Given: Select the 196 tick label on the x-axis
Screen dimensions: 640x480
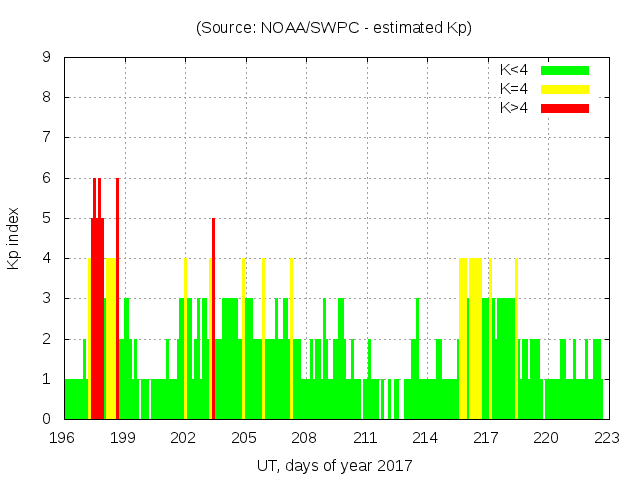Looking at the screenshot, I should 64,438.
